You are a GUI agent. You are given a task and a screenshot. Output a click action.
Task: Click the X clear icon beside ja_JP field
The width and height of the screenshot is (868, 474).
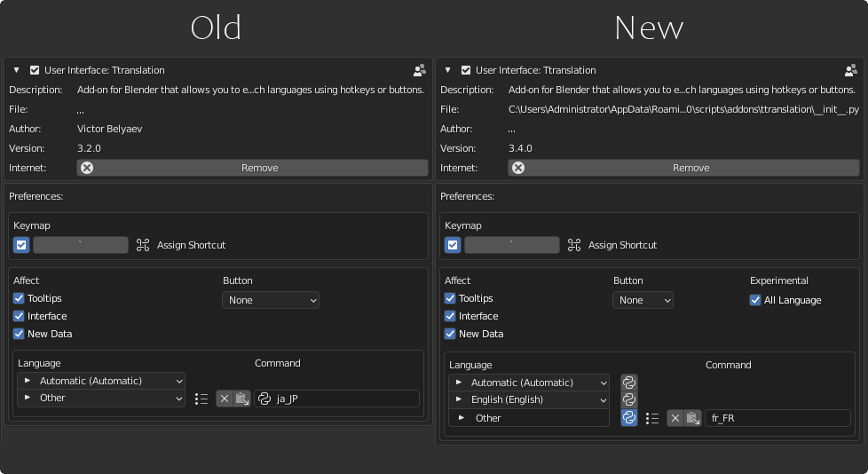pos(225,399)
